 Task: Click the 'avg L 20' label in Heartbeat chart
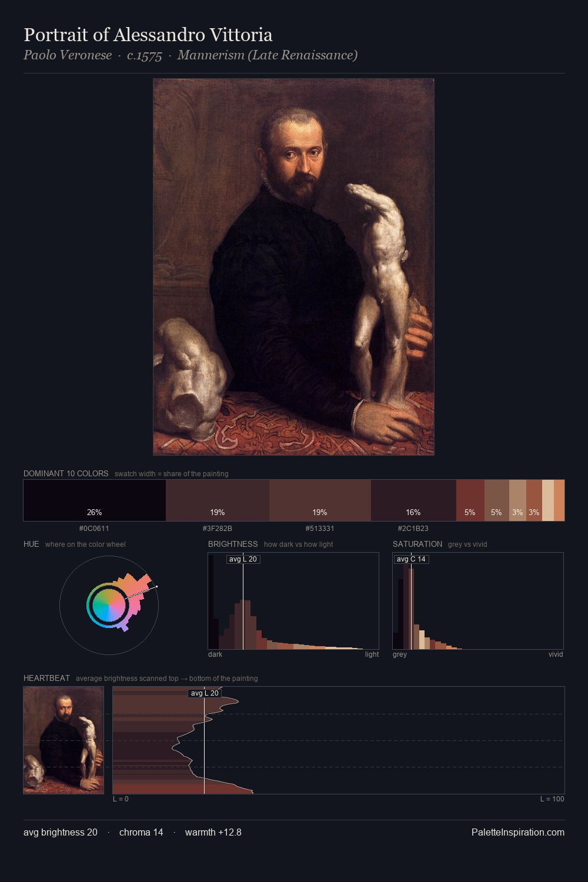205,693
